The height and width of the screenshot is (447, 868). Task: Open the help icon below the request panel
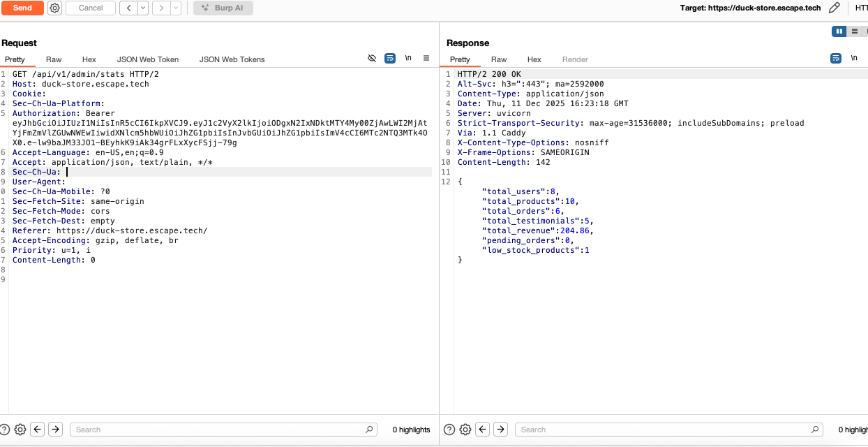(6, 430)
